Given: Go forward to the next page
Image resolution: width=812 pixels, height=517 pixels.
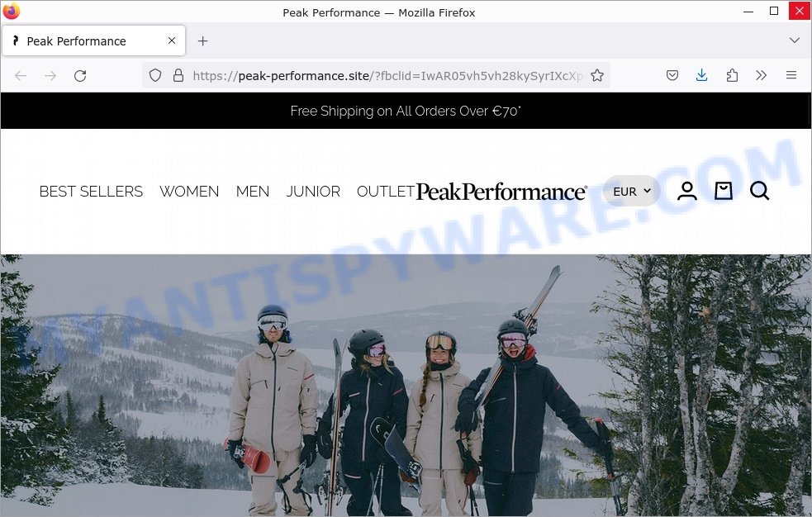Looking at the screenshot, I should click(50, 76).
